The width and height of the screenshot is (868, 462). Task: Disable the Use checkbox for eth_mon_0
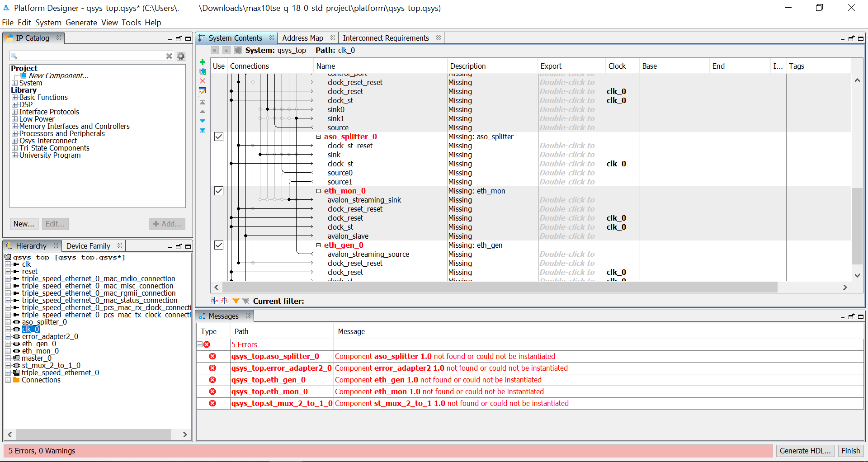pos(219,191)
